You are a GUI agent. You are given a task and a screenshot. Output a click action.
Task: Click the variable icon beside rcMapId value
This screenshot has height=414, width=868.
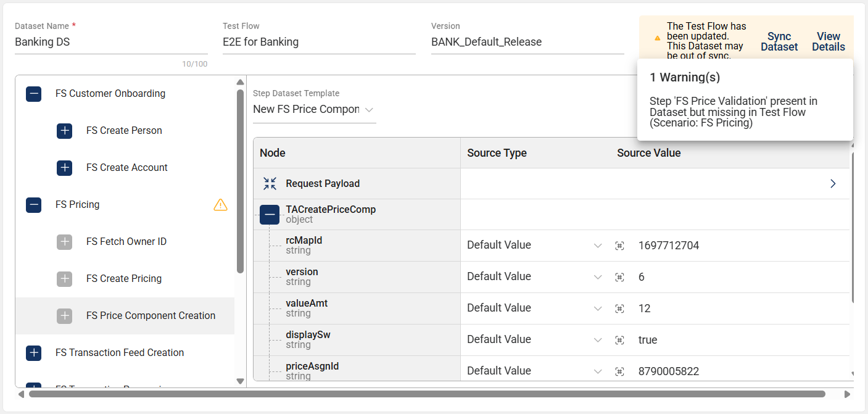point(619,246)
